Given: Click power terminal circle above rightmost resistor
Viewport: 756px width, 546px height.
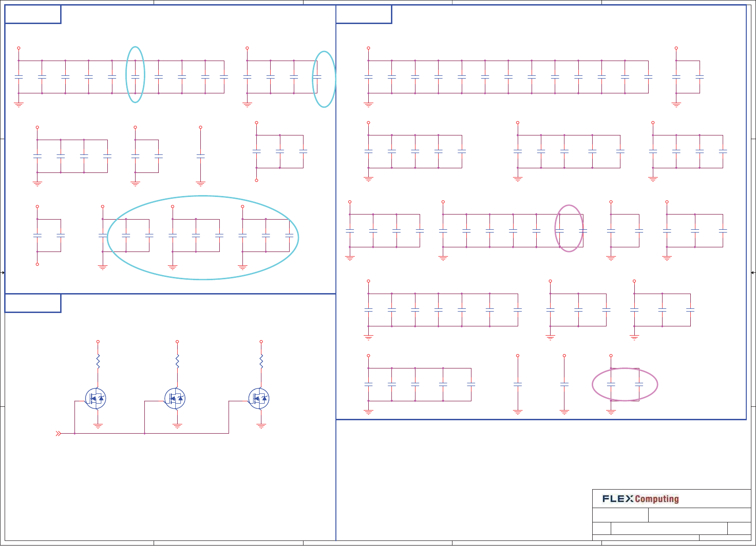Looking at the screenshot, I should [x=261, y=342].
